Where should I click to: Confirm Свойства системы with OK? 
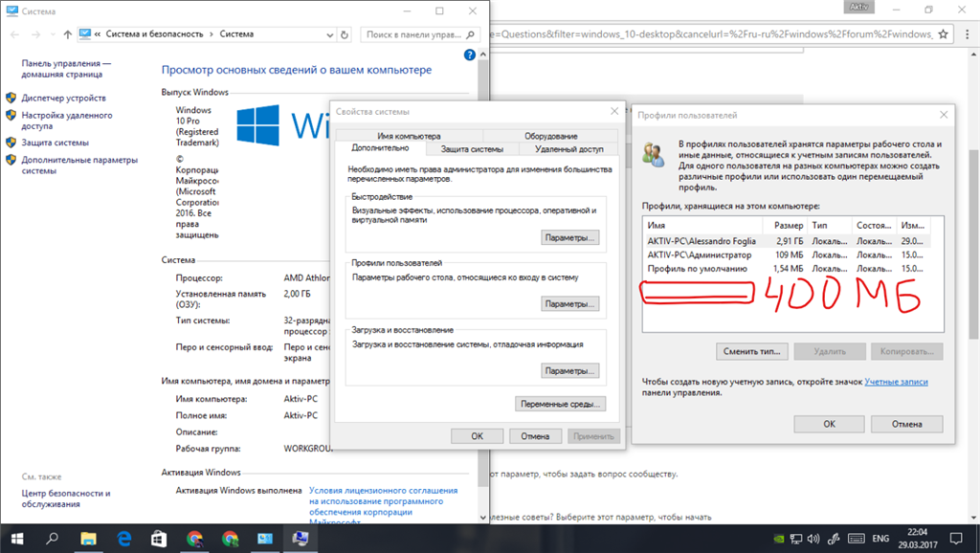477,436
